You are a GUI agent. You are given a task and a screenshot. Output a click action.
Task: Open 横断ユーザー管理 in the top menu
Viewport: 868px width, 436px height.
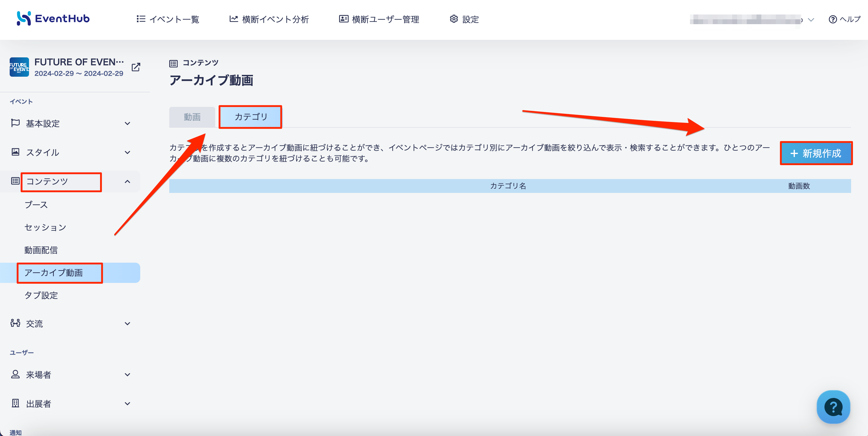click(385, 19)
